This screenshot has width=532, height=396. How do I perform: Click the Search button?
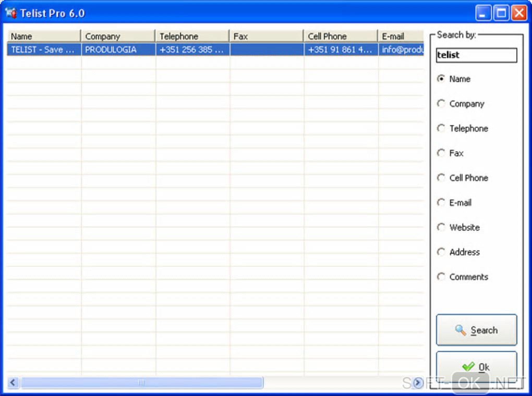476,330
